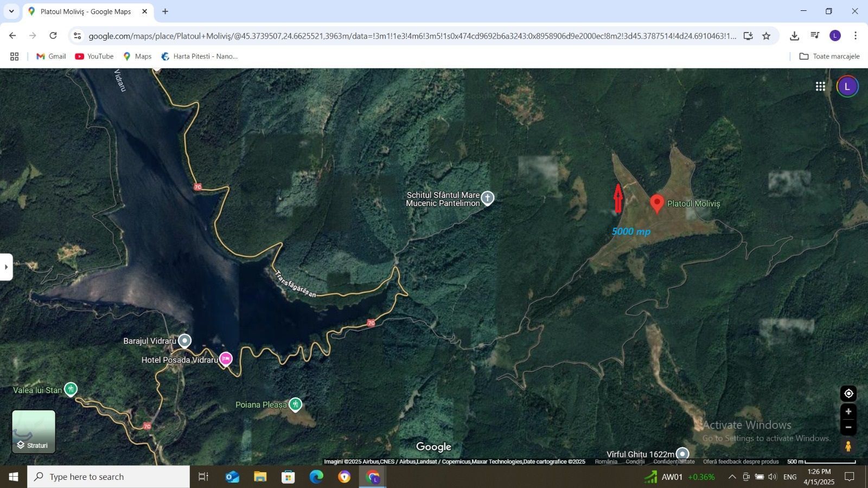Image resolution: width=868 pixels, height=488 pixels.
Task: Show hidden system tray icons chevron
Action: (732, 477)
